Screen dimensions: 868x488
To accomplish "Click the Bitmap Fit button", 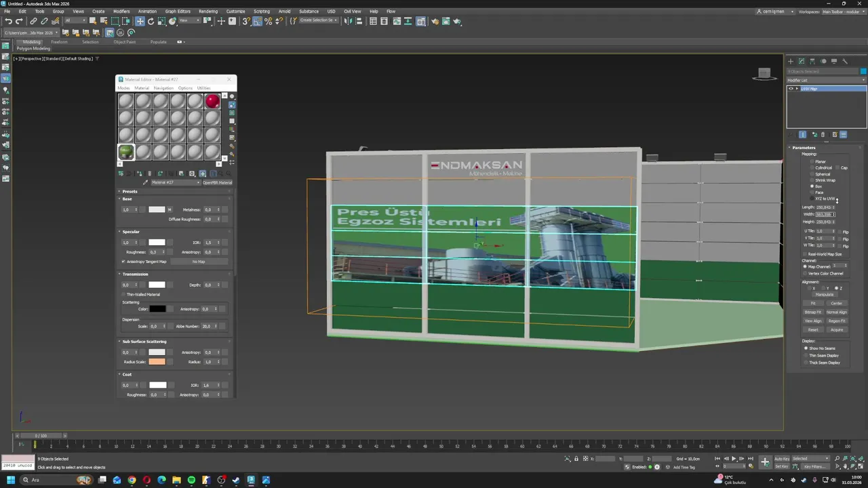I will 813,312.
